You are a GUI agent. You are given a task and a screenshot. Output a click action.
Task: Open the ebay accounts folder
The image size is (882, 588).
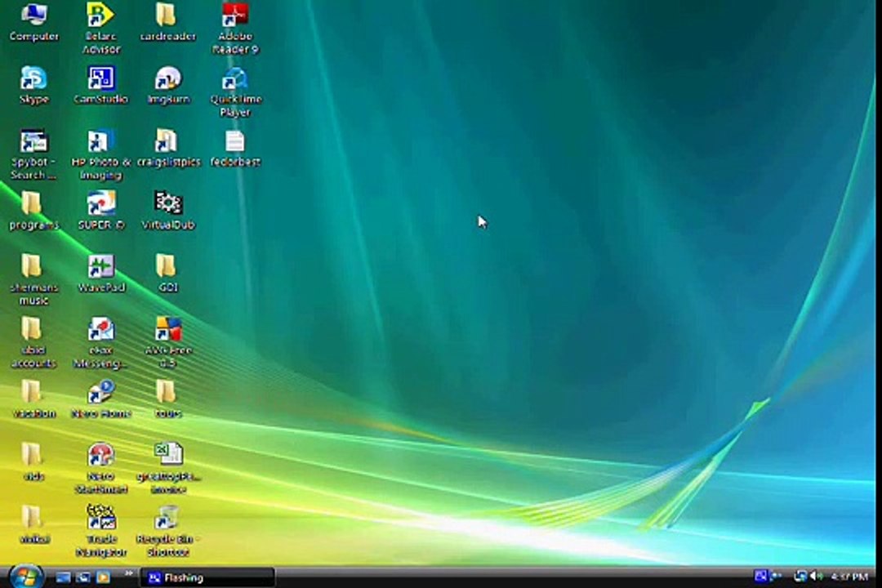[33, 343]
